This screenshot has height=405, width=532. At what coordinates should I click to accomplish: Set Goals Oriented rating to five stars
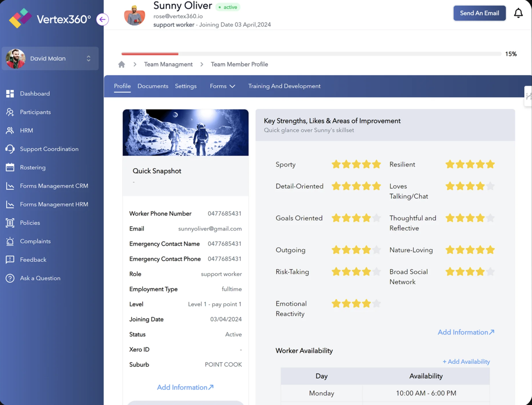[x=376, y=218]
